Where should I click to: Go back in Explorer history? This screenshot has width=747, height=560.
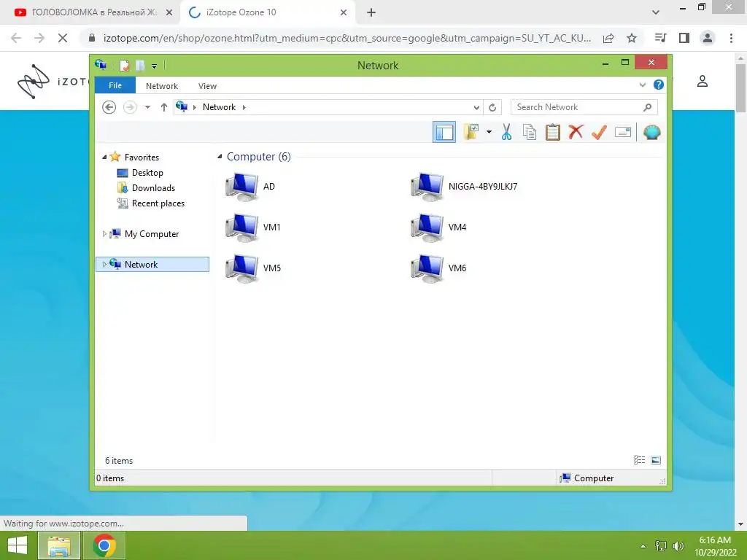click(x=109, y=107)
